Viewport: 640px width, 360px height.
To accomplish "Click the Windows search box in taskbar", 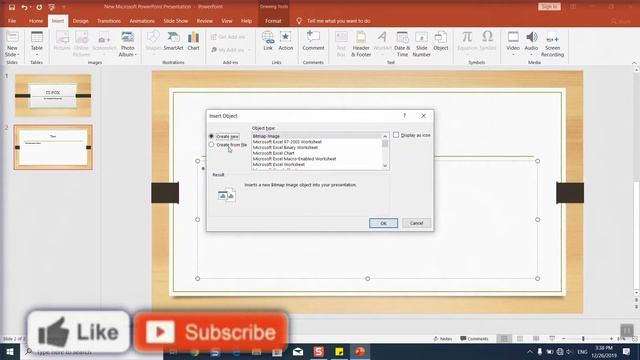I will [92, 352].
